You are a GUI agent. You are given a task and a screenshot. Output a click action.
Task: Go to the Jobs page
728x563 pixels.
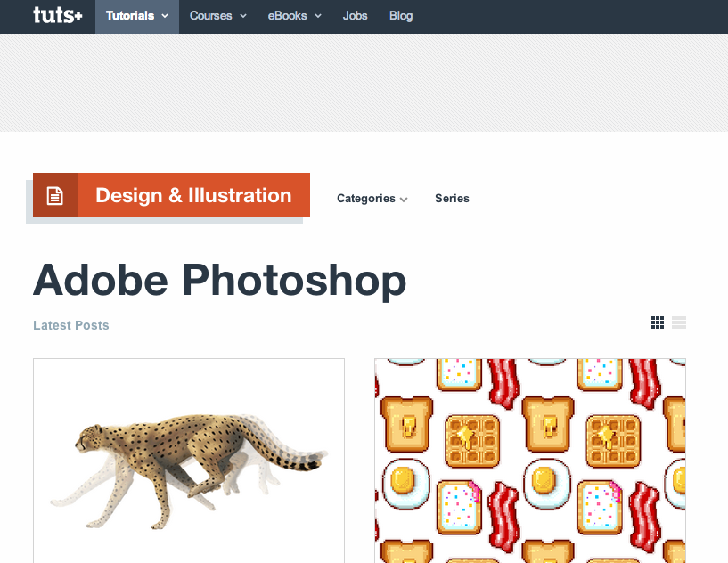pos(356,16)
